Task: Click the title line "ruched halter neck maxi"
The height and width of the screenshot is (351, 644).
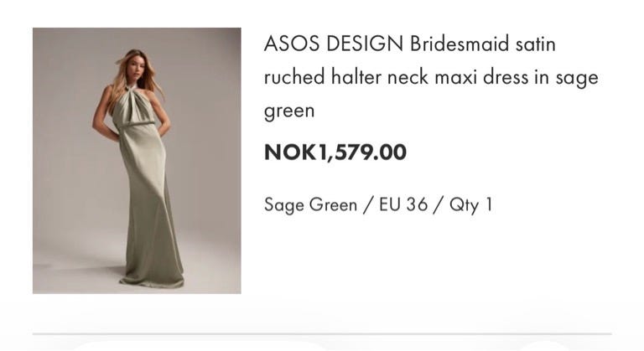Action: (x=371, y=77)
